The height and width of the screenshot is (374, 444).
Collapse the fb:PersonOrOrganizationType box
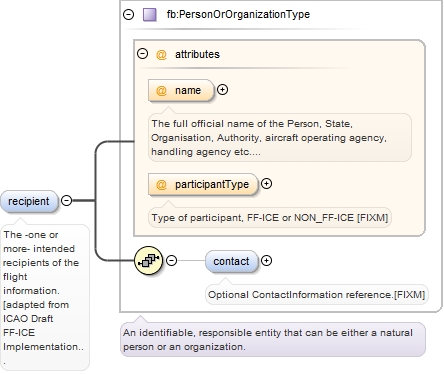[x=128, y=14]
